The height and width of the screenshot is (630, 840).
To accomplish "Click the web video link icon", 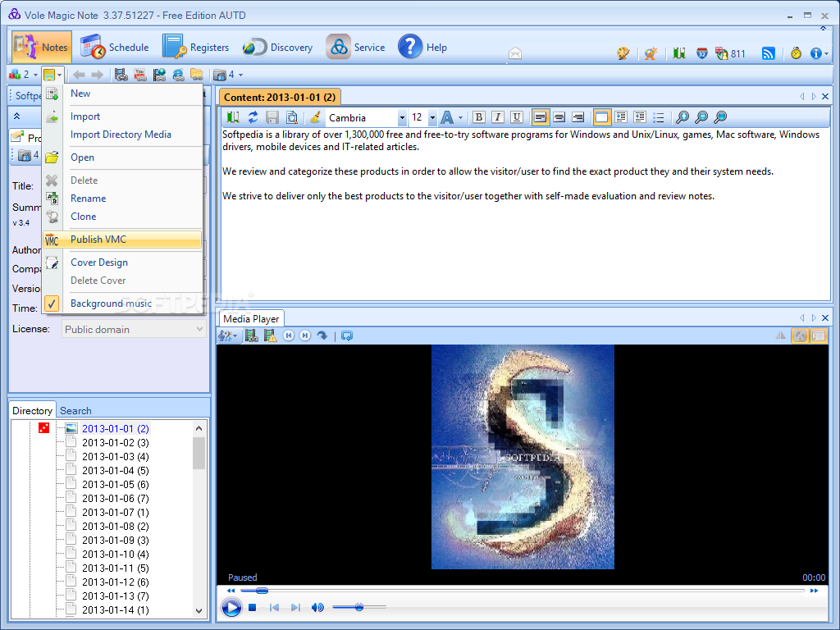I will click(159, 75).
